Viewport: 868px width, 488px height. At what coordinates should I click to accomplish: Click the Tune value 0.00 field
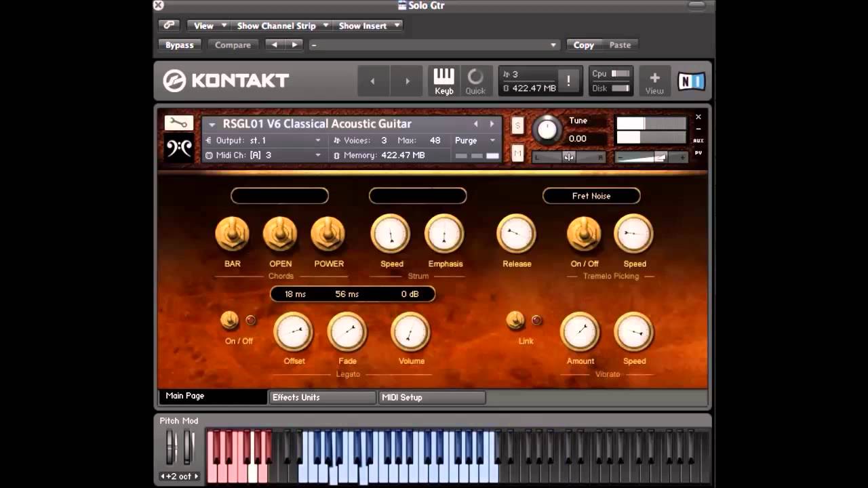[x=578, y=138]
